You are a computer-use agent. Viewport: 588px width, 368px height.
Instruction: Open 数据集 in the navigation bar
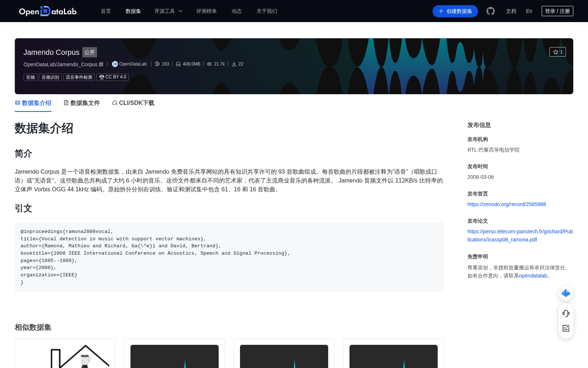pos(133,11)
